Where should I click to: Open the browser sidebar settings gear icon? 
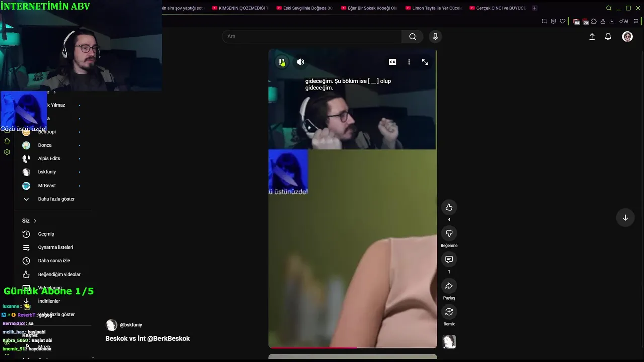pyautogui.click(x=7, y=152)
